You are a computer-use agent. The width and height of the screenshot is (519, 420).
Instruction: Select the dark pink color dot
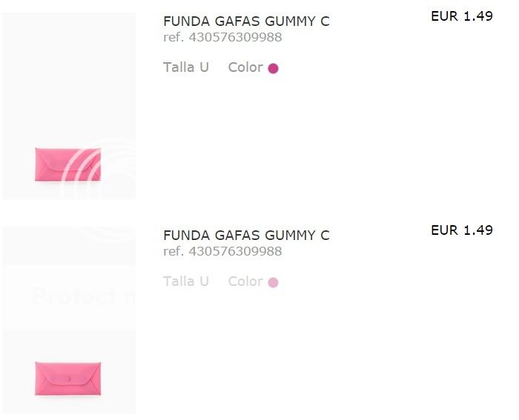click(273, 69)
